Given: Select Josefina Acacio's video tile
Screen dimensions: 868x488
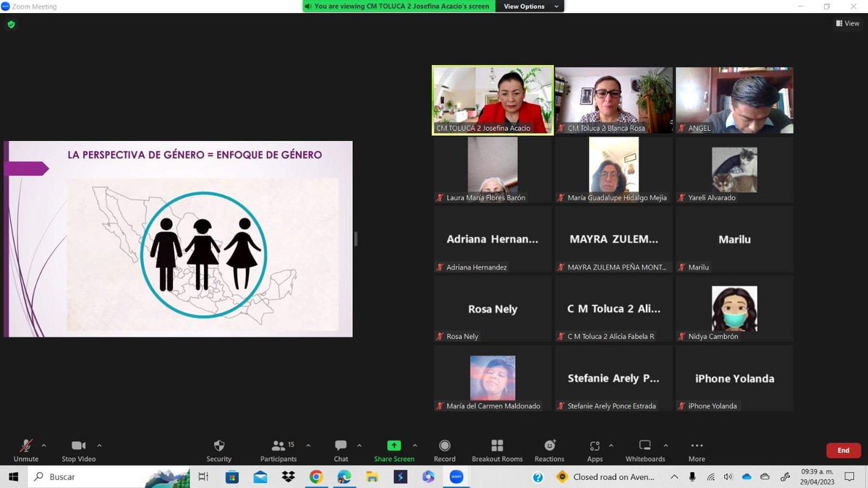Looking at the screenshot, I should (493, 100).
